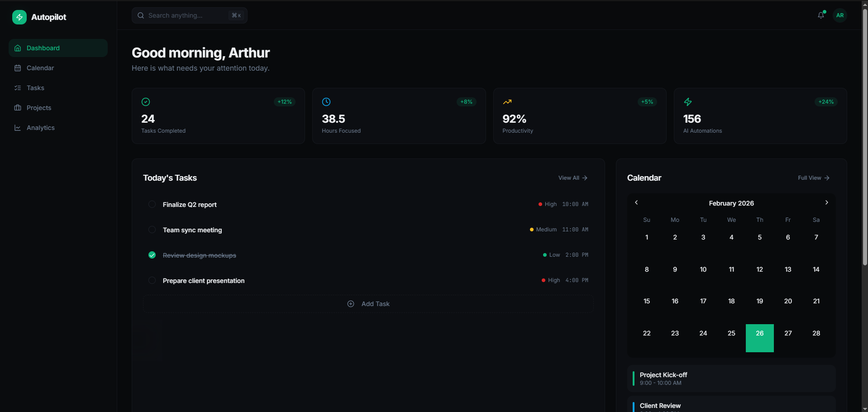This screenshot has height=412, width=868.
Task: Click the page vertical scrollbar
Action: tap(865, 136)
